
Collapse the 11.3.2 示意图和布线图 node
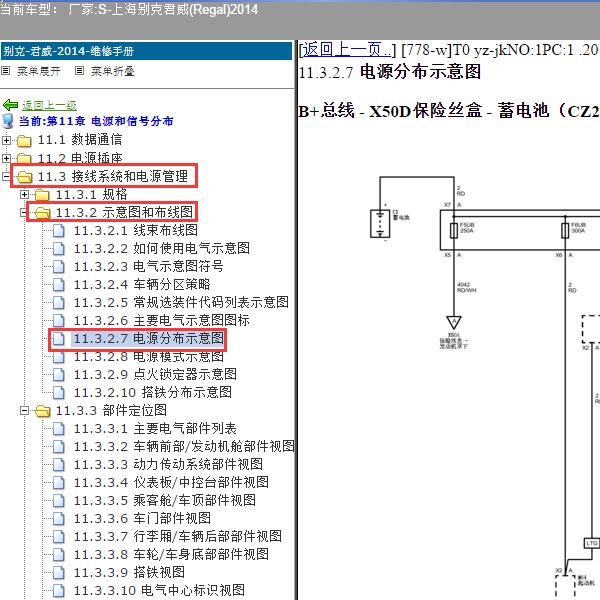[x=24, y=212]
